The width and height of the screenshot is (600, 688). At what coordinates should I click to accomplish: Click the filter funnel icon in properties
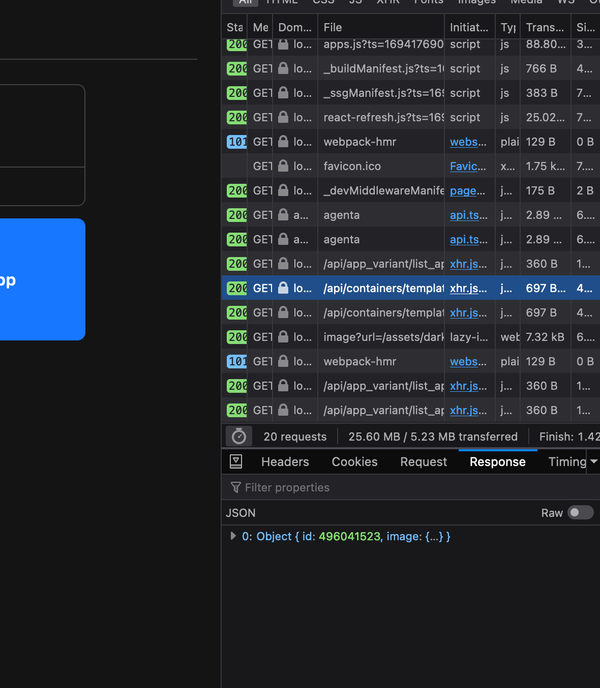236,488
